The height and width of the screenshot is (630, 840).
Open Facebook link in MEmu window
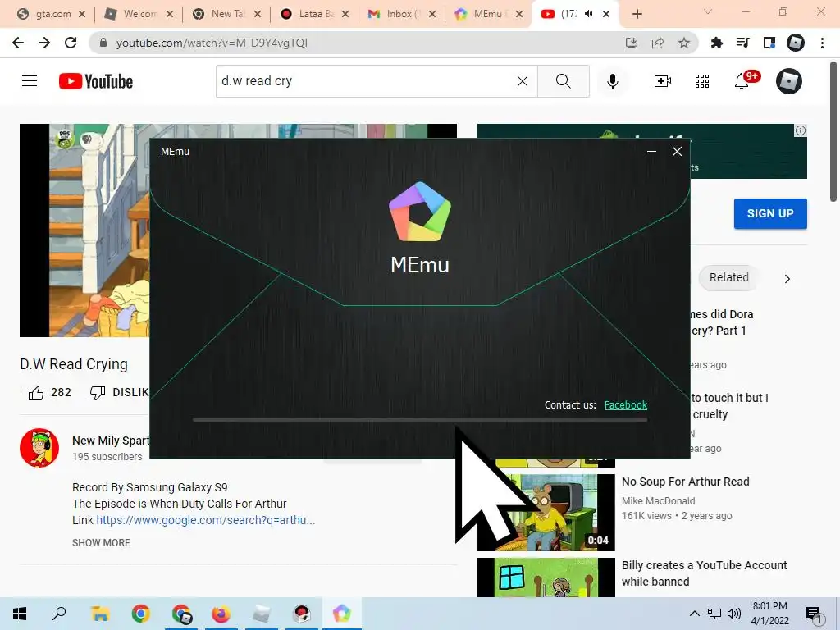point(626,405)
